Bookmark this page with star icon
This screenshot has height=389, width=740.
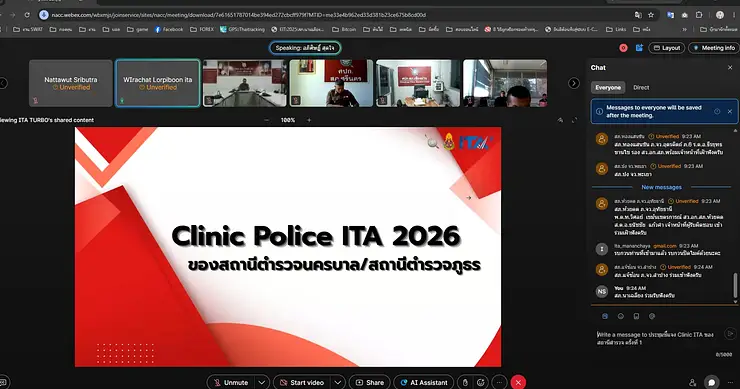coord(651,15)
